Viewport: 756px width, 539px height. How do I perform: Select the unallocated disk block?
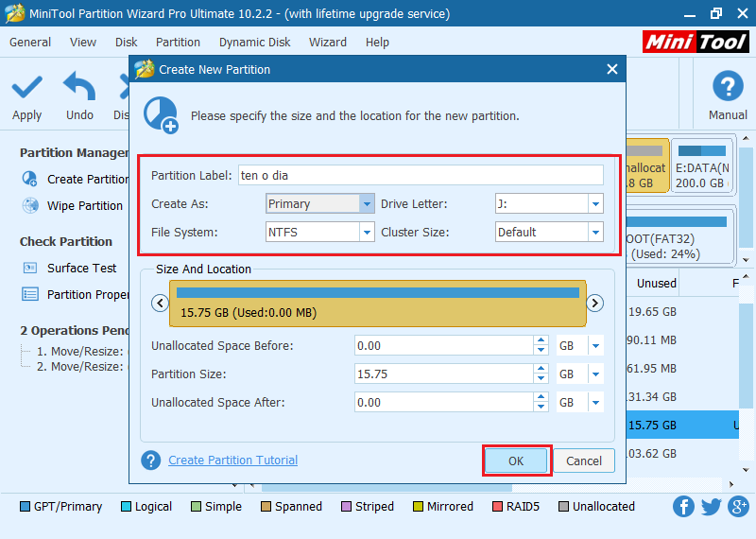pyautogui.click(x=647, y=166)
